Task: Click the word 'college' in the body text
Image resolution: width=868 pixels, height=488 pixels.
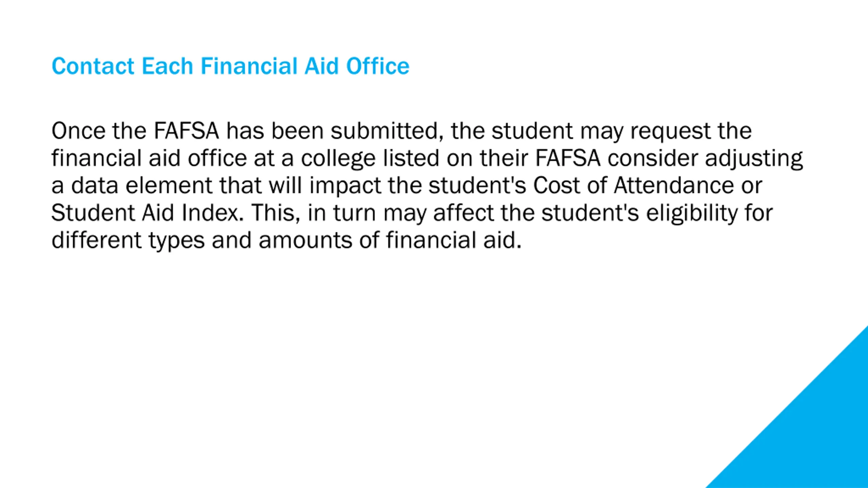Action: pos(338,159)
